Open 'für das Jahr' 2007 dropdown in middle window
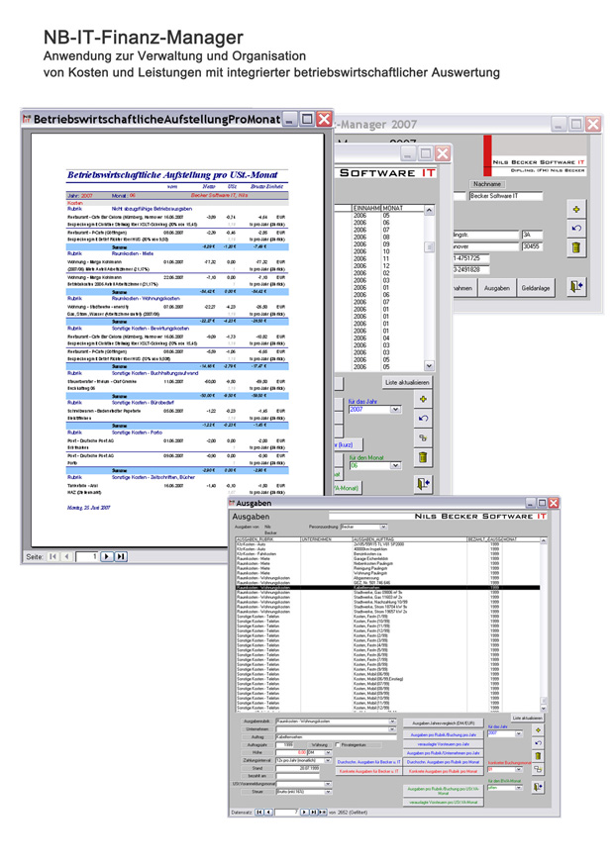 click(x=395, y=410)
